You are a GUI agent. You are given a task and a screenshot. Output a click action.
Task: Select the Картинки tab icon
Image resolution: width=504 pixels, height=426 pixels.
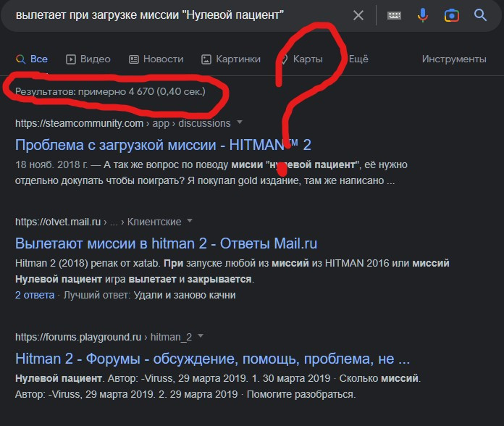206,59
